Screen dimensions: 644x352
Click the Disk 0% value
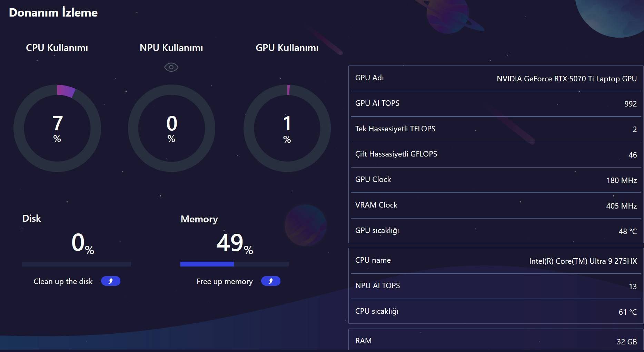coord(83,243)
